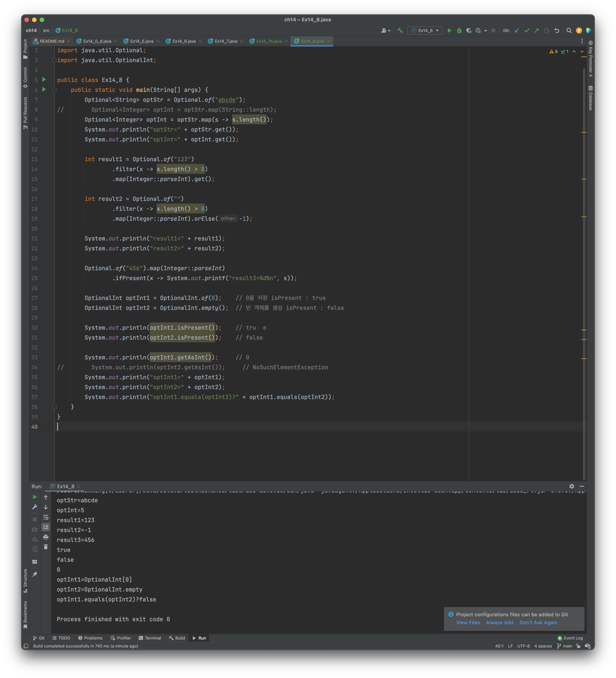Screen dimensions: 616x678
Task: Toggle scroll to end in console
Action: coord(46,527)
